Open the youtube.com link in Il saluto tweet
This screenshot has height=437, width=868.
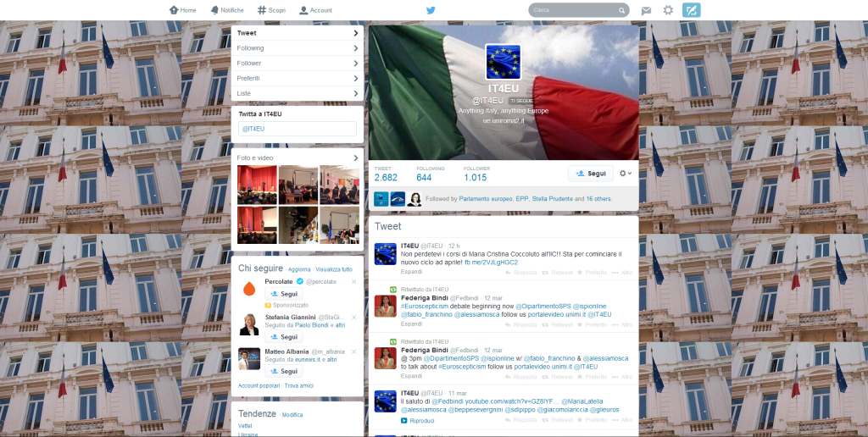[513, 401]
